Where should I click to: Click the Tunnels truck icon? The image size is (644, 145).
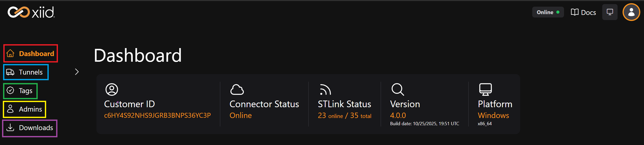(x=10, y=72)
